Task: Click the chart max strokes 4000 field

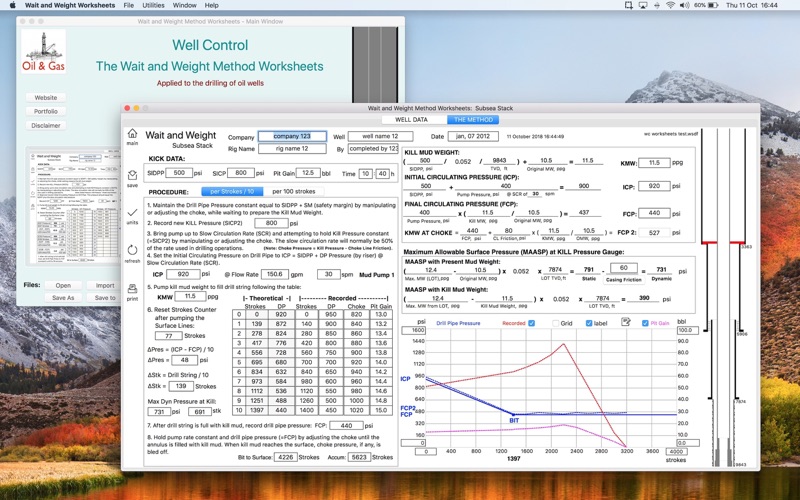Action: [x=676, y=452]
